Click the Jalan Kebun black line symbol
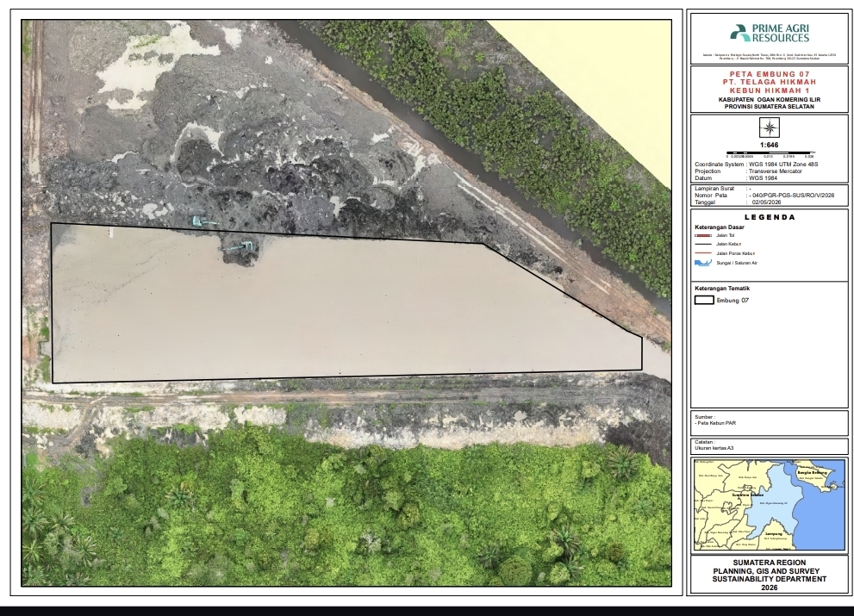The width and height of the screenshot is (854, 616). pos(703,245)
